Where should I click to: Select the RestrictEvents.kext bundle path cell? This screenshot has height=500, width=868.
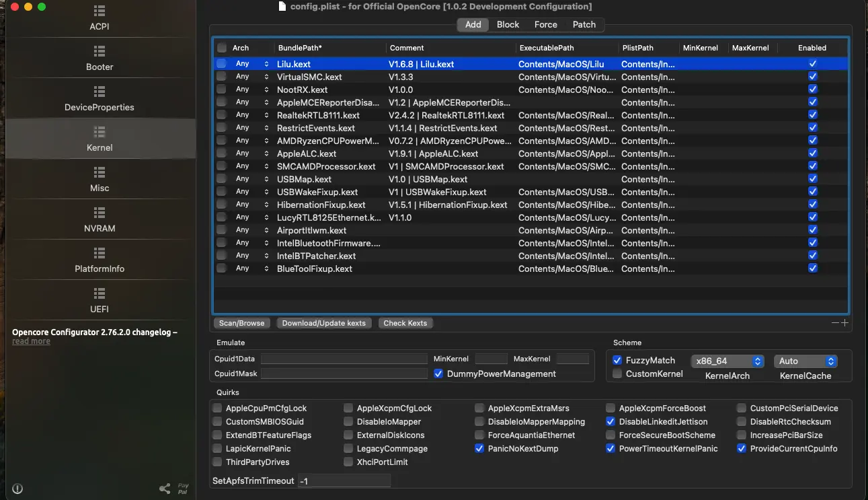[x=316, y=128]
